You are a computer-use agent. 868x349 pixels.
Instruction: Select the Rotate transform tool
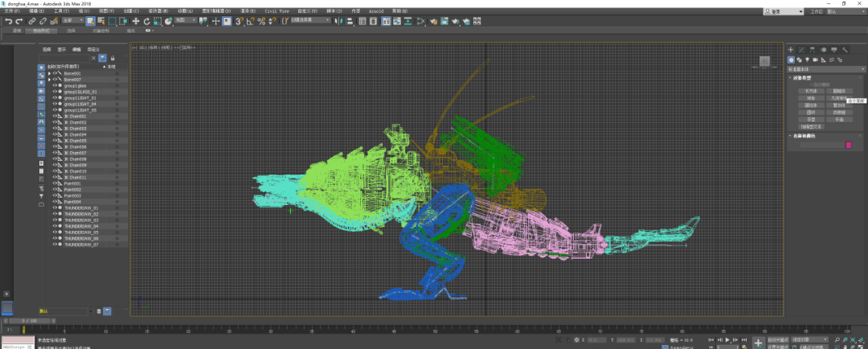(146, 21)
